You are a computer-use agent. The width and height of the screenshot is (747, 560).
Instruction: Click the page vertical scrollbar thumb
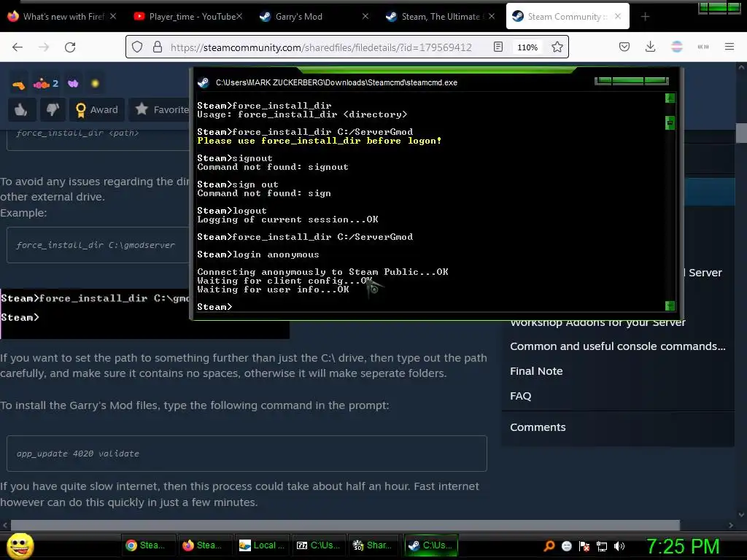coord(741,133)
